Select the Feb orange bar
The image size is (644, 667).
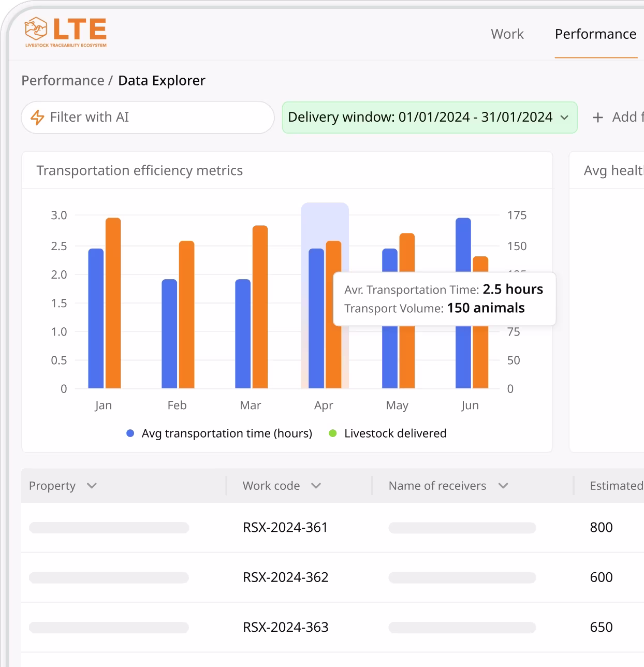pos(187,314)
